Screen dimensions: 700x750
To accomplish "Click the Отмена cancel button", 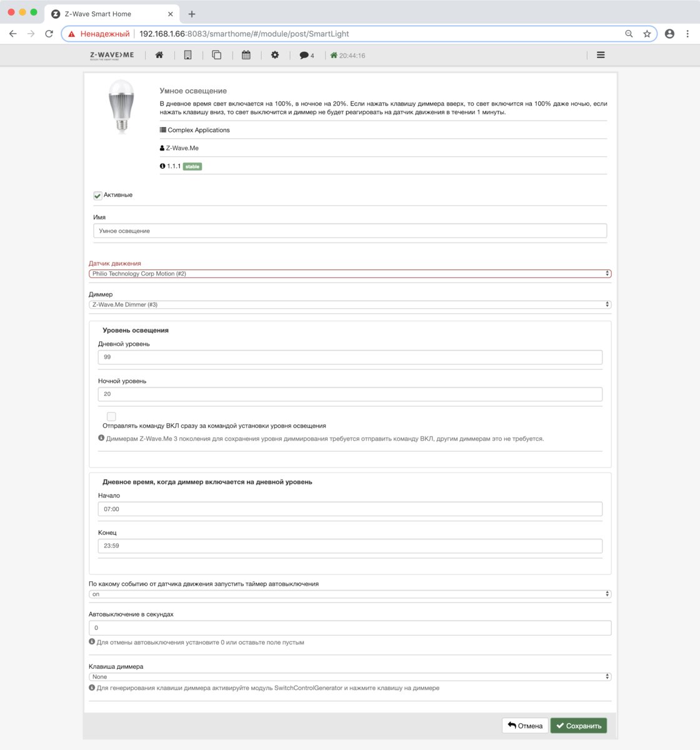I will tap(524, 726).
